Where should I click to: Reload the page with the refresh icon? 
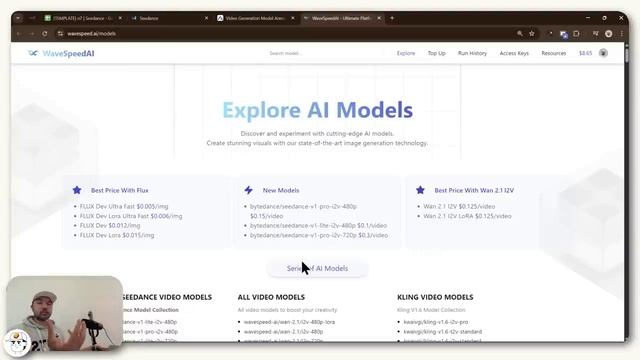click(x=44, y=33)
